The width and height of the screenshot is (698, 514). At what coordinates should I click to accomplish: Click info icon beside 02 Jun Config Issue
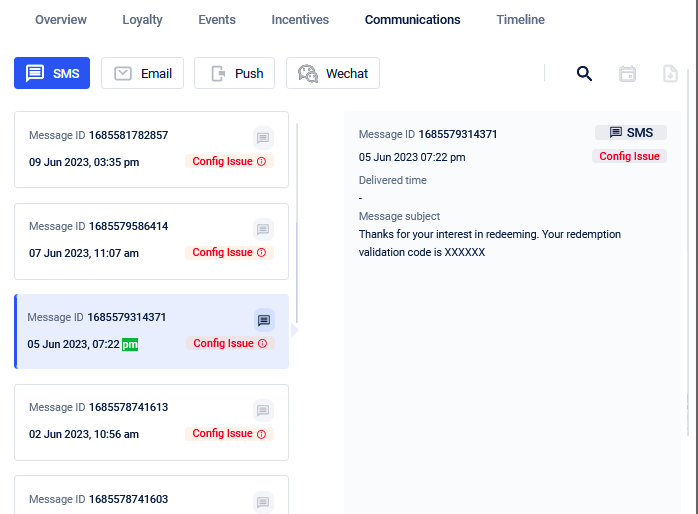pos(262,434)
